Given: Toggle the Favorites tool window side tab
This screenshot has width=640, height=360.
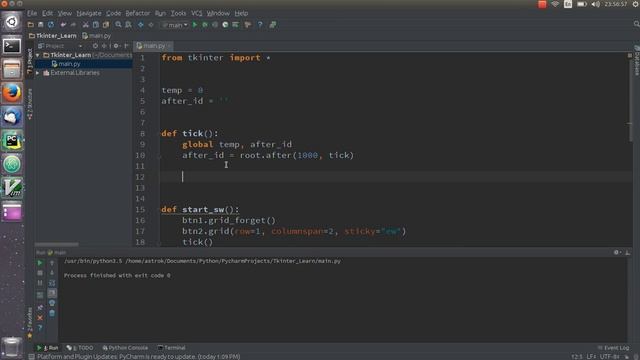Looking at the screenshot, I should click(30, 323).
